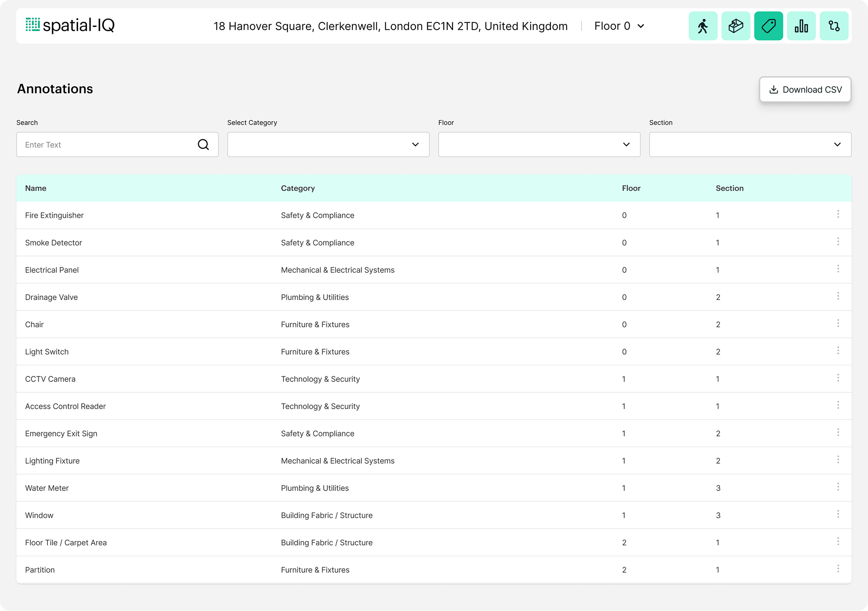Click the search magnifier icon
This screenshot has height=611, width=868.
[x=204, y=145]
